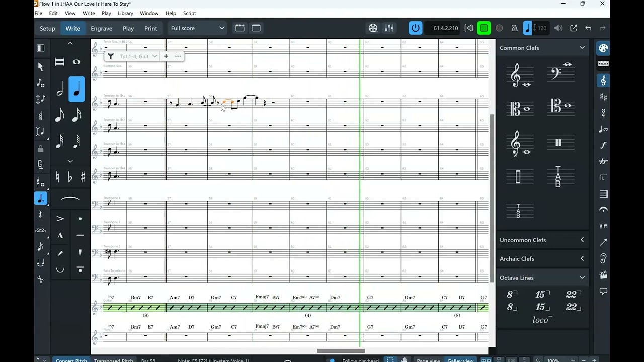Switch to Concert Pitch
The image size is (644, 362).
point(71,360)
